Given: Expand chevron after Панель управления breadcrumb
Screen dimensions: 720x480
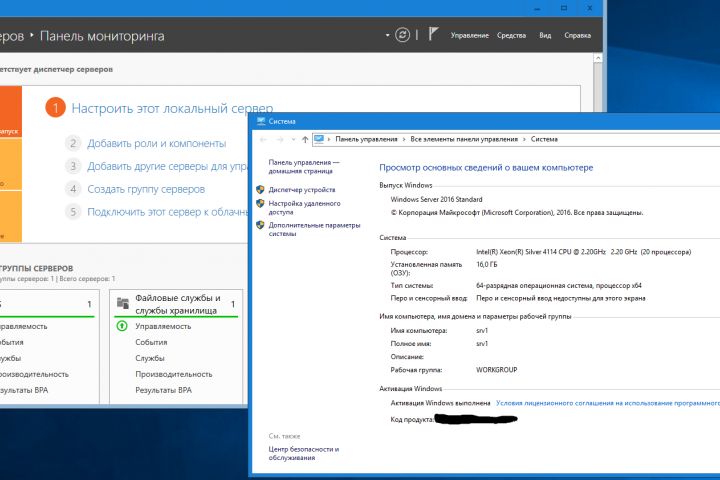Looking at the screenshot, I should click(x=404, y=139).
